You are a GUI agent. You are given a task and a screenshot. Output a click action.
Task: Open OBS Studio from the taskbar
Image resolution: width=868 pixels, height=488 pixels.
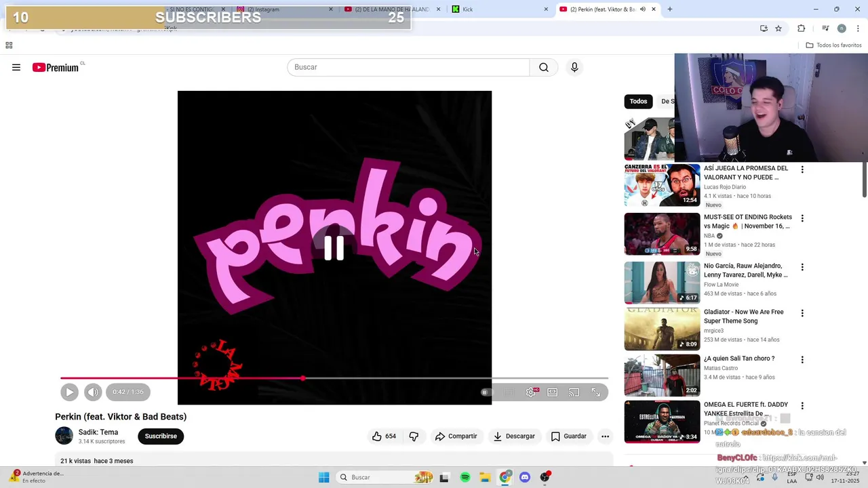pyautogui.click(x=545, y=477)
